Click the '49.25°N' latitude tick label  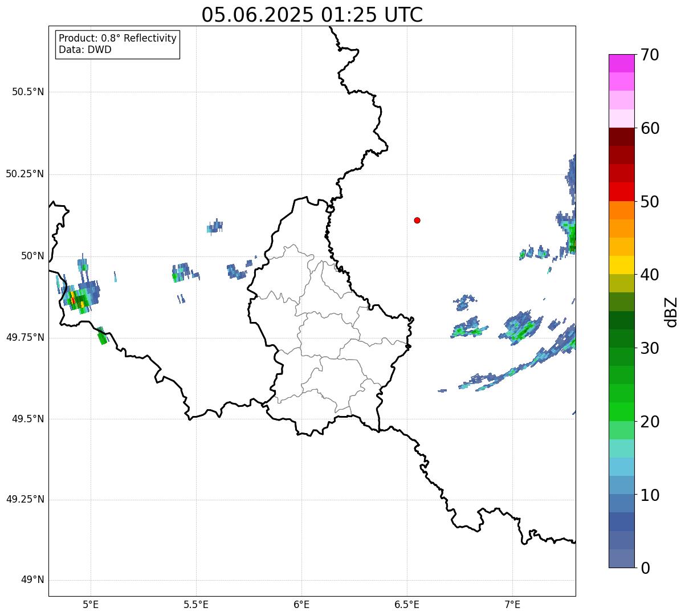coord(25,499)
